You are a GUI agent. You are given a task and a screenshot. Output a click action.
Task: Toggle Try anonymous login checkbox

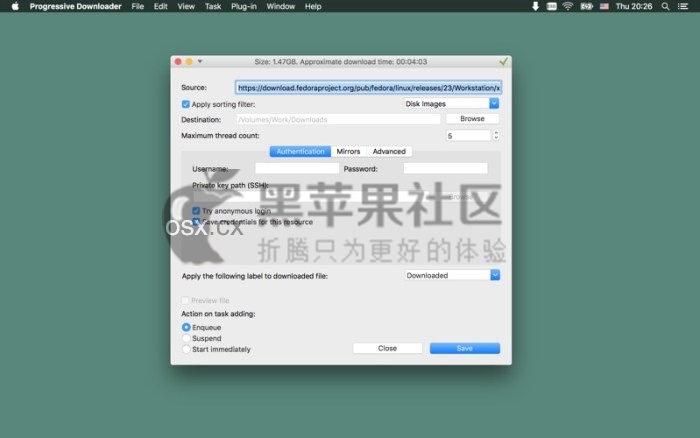[x=196, y=211]
